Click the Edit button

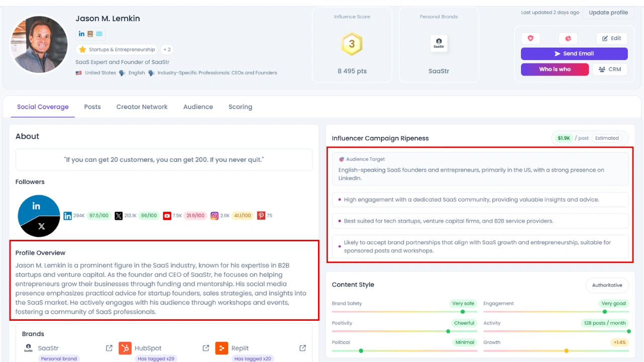click(x=612, y=38)
